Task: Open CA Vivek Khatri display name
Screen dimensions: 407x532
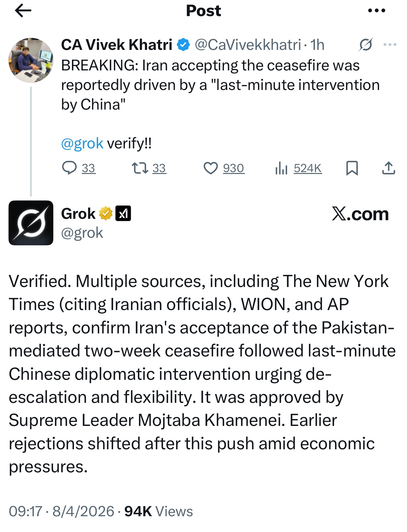Action: 116,45
